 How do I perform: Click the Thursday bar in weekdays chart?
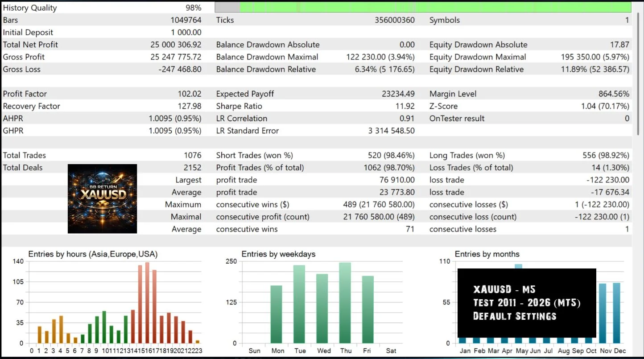[345, 303]
